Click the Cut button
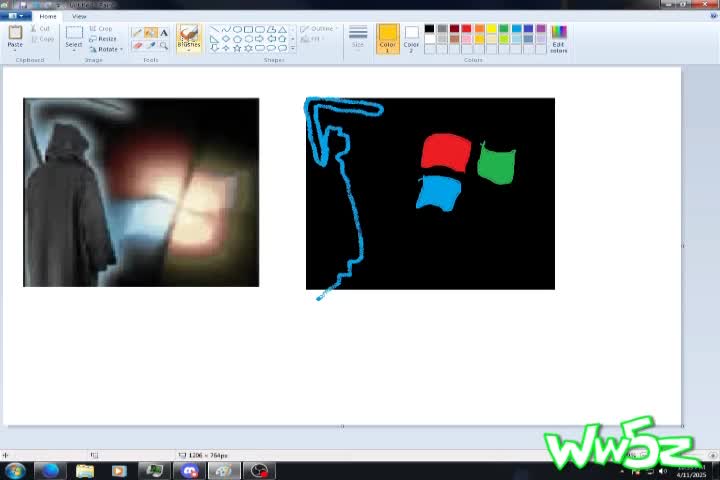Screen dimensions: 720x480 tap(40, 28)
